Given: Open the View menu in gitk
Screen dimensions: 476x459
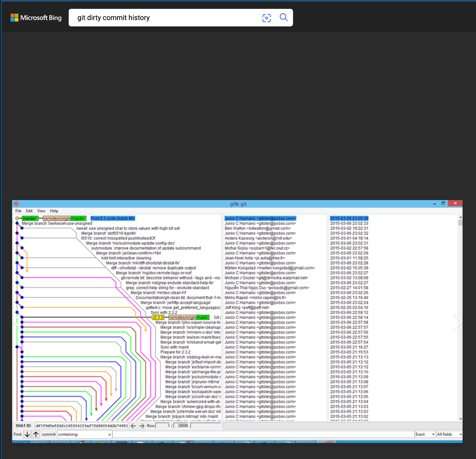Looking at the screenshot, I should tap(41, 211).
